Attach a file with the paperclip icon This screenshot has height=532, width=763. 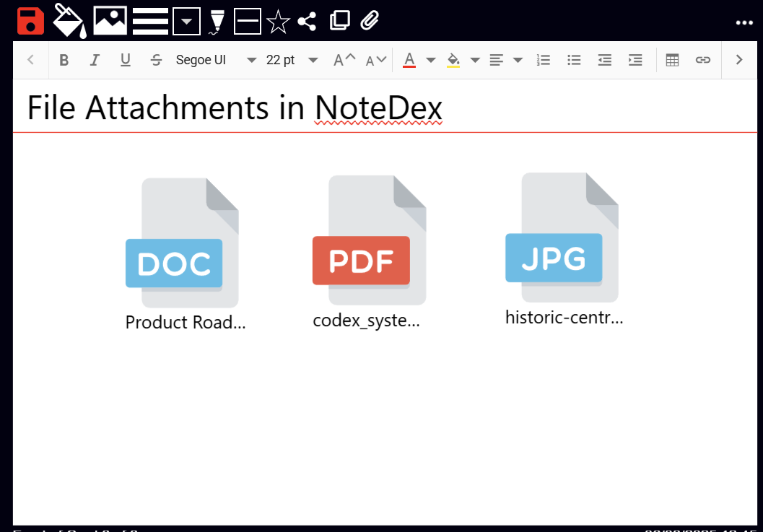pyautogui.click(x=370, y=21)
